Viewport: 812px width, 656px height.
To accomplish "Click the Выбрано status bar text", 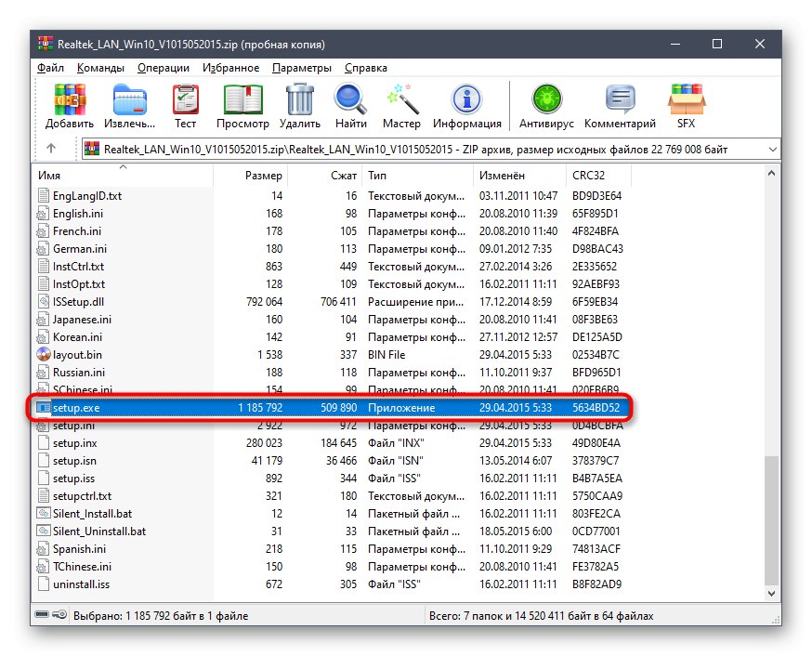I will click(x=161, y=616).
